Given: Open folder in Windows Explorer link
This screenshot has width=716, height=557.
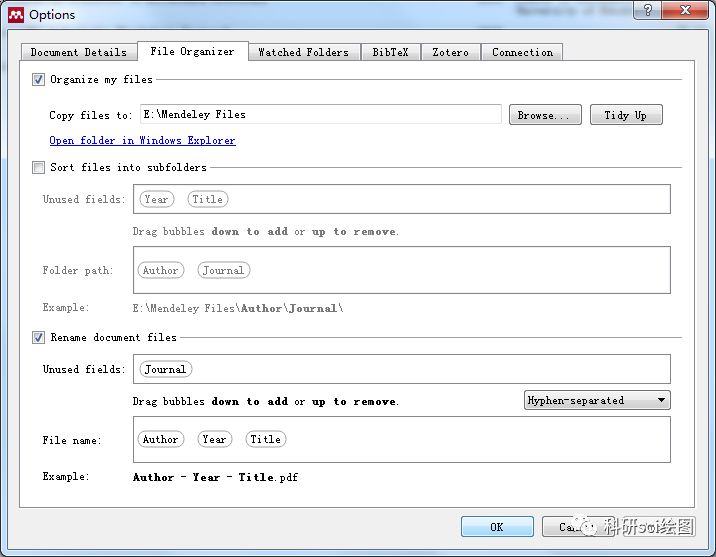Looking at the screenshot, I should [x=142, y=140].
